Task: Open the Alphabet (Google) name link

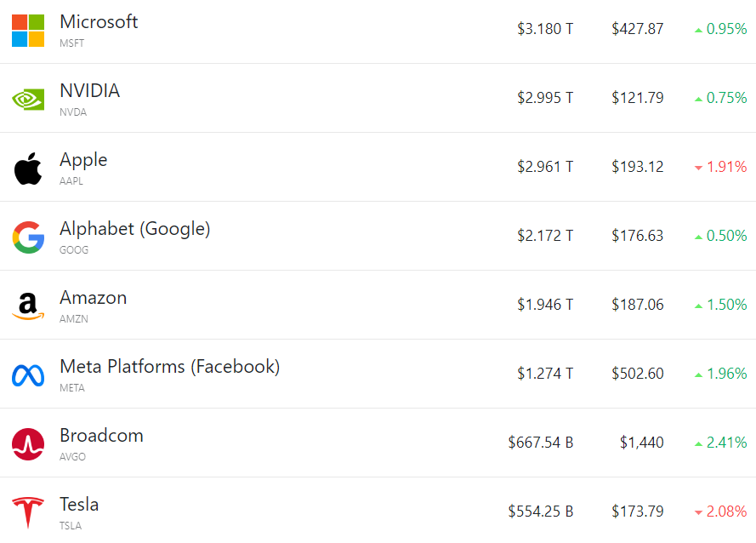Action: tap(134, 229)
